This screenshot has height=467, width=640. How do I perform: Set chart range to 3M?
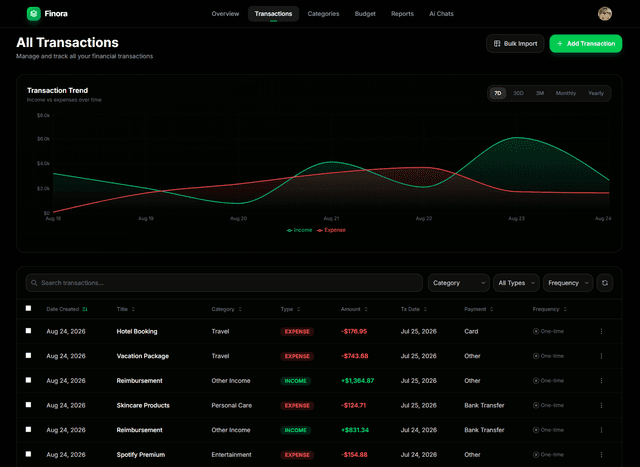click(540, 93)
